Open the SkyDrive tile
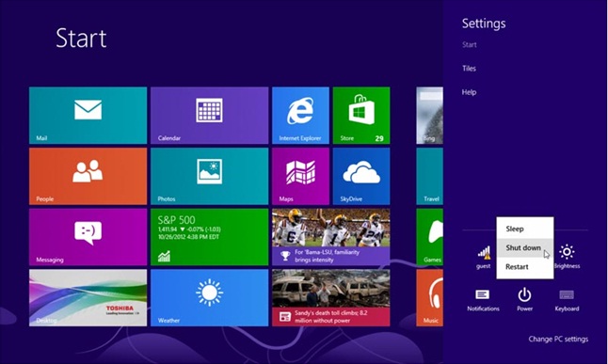This screenshot has width=608, height=364. pos(361,177)
